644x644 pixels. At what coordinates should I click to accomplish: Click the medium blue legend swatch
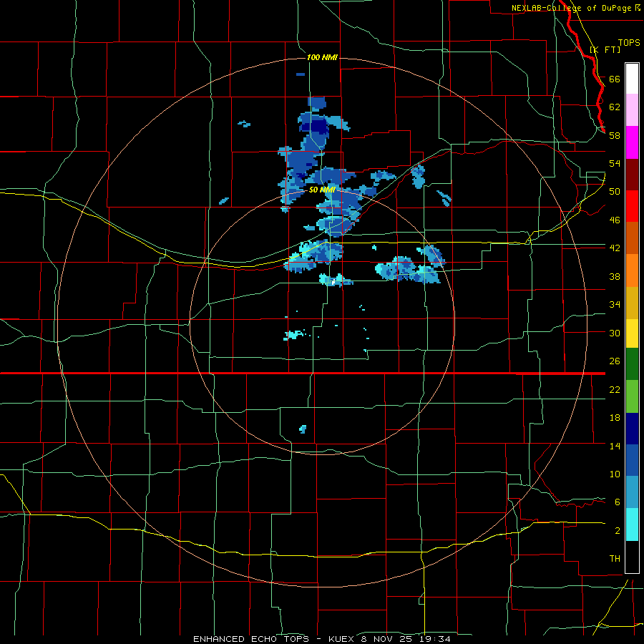point(632,460)
